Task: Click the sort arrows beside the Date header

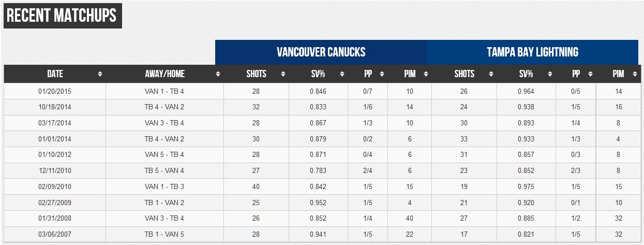Action: [x=100, y=74]
